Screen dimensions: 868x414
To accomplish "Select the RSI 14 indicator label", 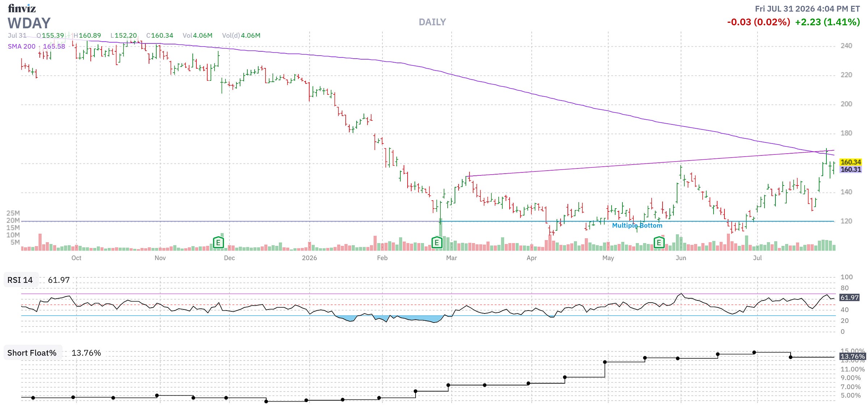I will pos(20,280).
